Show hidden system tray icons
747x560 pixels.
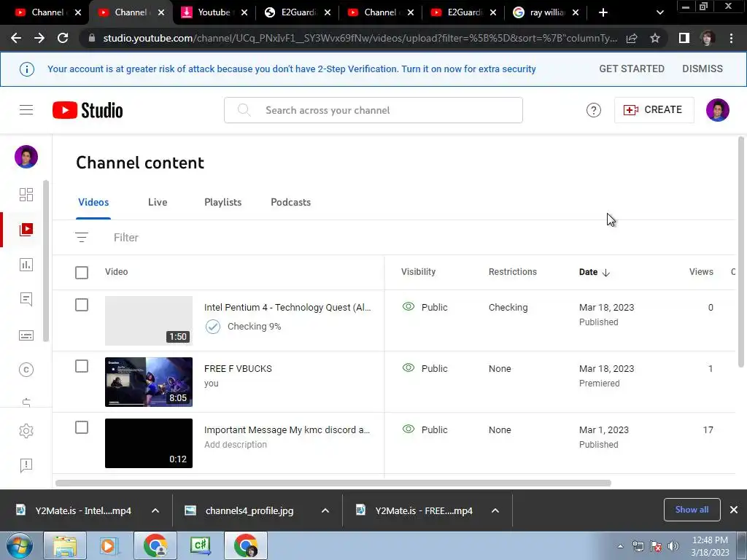point(620,546)
